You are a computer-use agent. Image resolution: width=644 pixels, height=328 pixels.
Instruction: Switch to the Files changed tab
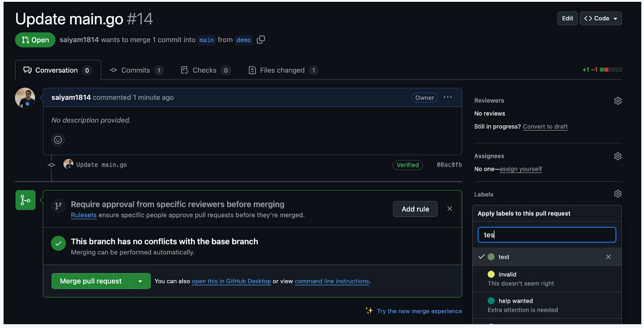[x=283, y=70]
